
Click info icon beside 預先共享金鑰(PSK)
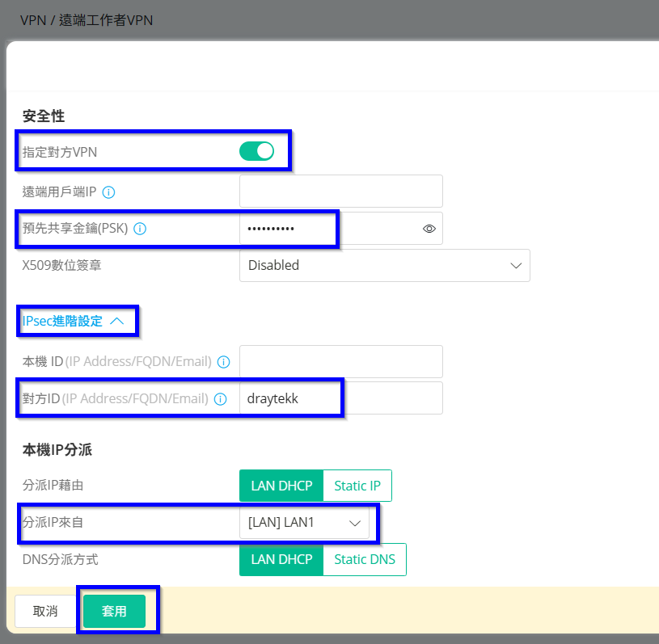pyautogui.click(x=140, y=229)
